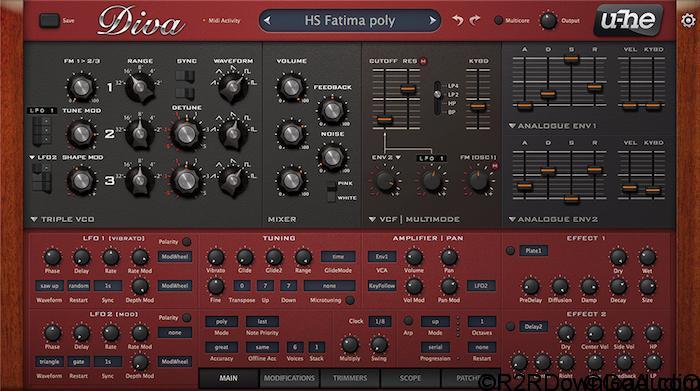The image size is (700, 391).
Task: Switch to the MODIFICATIONS tab
Action: click(289, 378)
